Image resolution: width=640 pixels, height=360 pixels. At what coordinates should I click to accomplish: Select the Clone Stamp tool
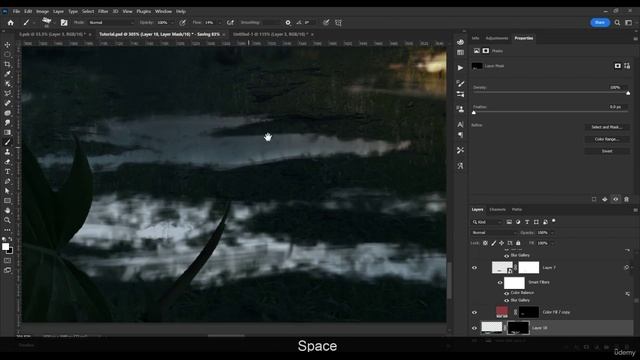tap(7, 152)
